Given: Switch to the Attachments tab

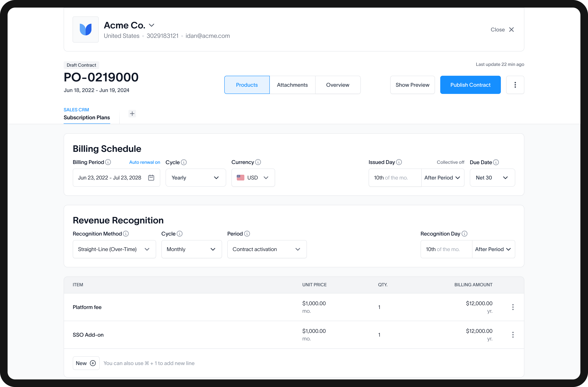Looking at the screenshot, I should point(292,85).
